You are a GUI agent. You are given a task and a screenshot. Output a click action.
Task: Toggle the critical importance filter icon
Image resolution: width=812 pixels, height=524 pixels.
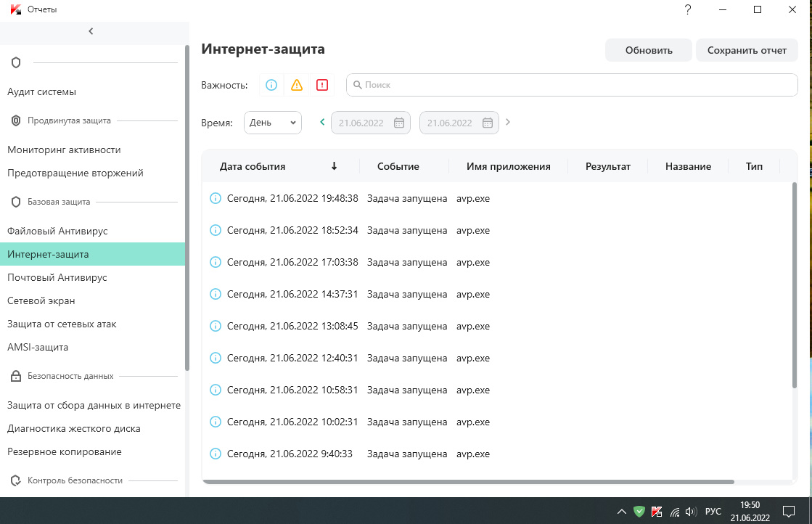pos(322,85)
